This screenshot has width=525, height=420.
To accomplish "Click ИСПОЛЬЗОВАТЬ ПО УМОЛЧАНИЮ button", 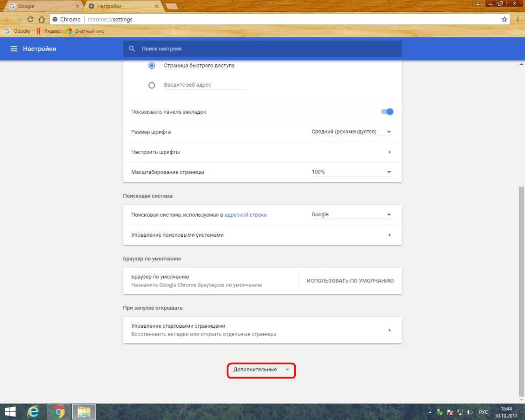I will [x=350, y=281].
